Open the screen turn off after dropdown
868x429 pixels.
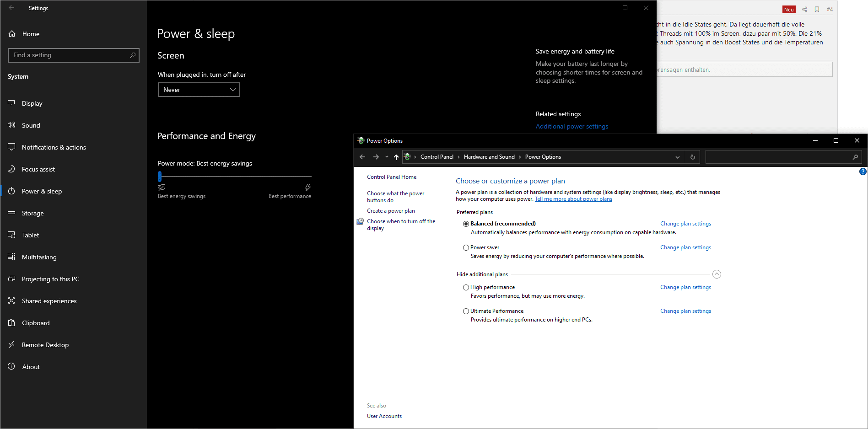[199, 90]
